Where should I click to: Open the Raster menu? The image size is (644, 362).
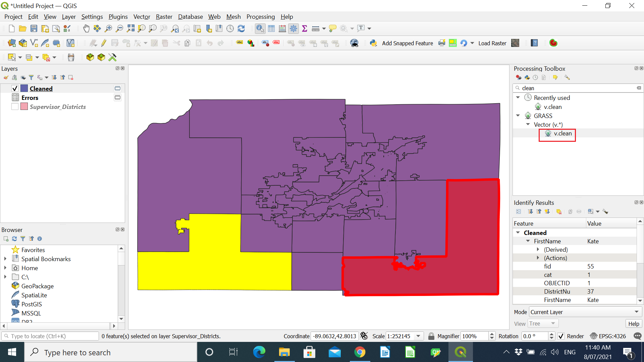tap(164, 16)
